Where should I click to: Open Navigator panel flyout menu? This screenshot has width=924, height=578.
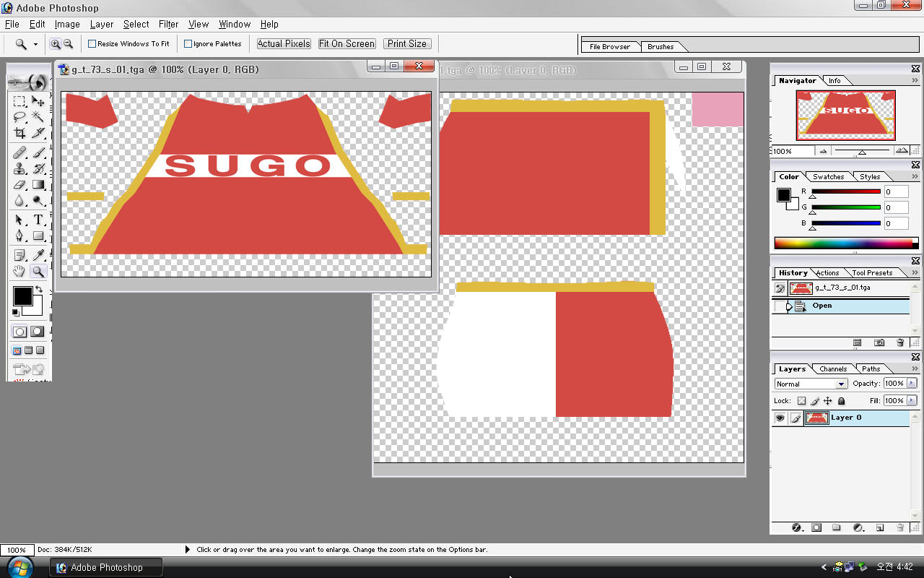point(915,81)
